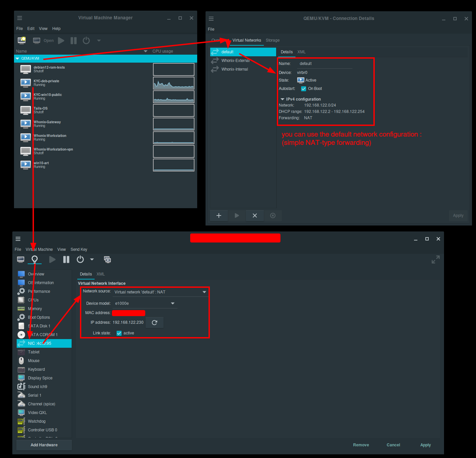Select OS information in hardware list
The width and height of the screenshot is (476, 458).
click(44, 283)
